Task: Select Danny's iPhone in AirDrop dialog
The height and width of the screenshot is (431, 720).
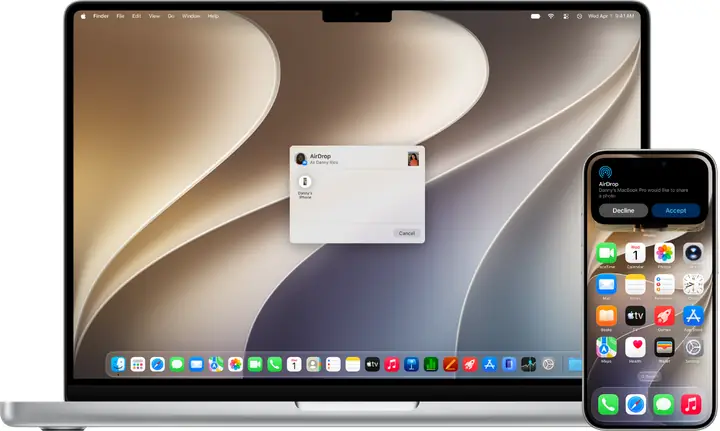Action: (x=305, y=186)
